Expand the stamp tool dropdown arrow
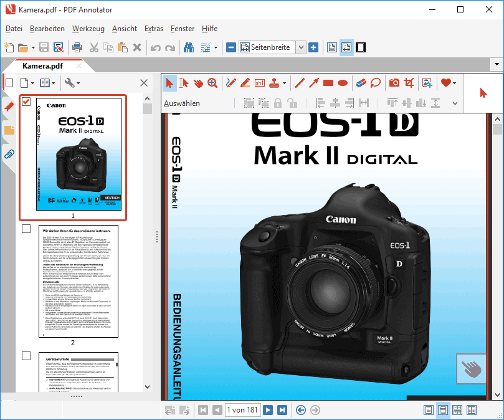This screenshot has height=420, width=504. point(284,83)
